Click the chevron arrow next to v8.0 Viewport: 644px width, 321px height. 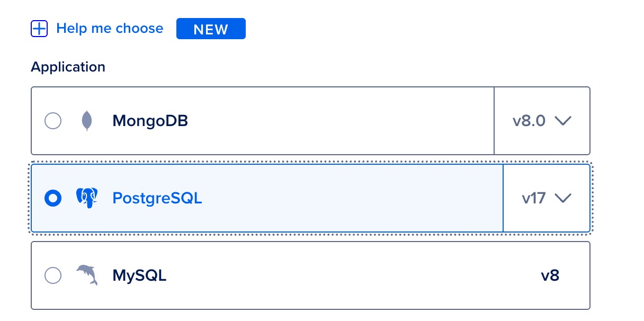click(562, 121)
